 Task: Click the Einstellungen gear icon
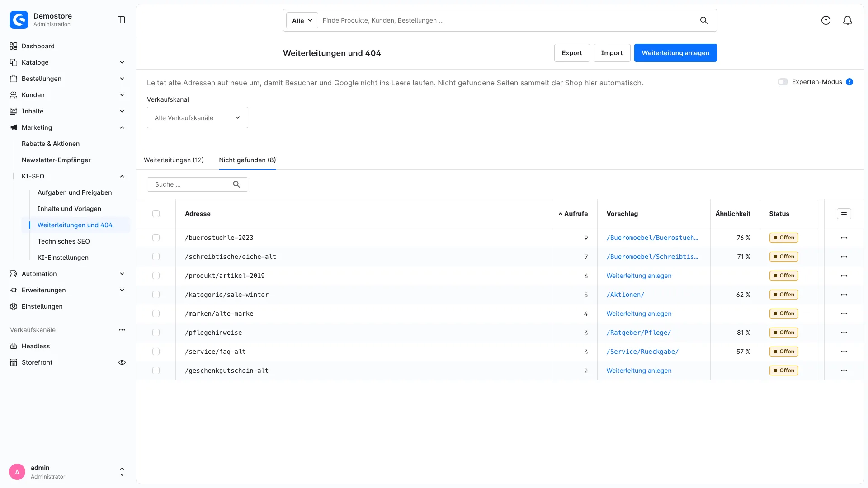(x=14, y=306)
